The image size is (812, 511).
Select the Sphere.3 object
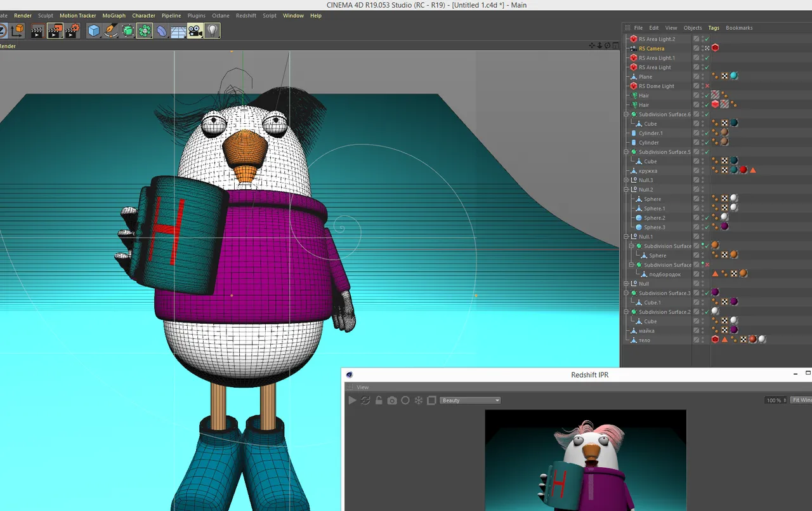[x=655, y=227]
